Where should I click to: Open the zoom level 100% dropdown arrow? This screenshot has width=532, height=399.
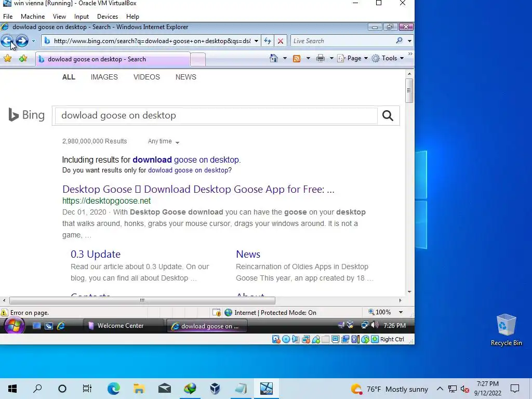click(401, 312)
